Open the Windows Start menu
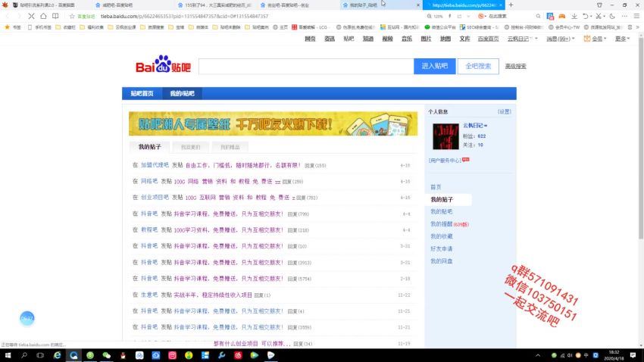Image resolution: width=644 pixels, height=362 pixels. point(8,355)
